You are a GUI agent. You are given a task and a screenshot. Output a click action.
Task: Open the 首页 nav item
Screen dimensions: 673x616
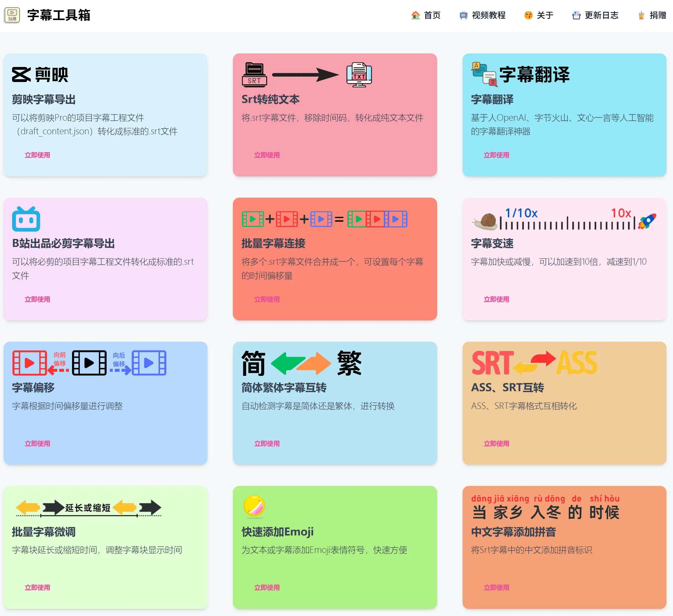point(426,15)
